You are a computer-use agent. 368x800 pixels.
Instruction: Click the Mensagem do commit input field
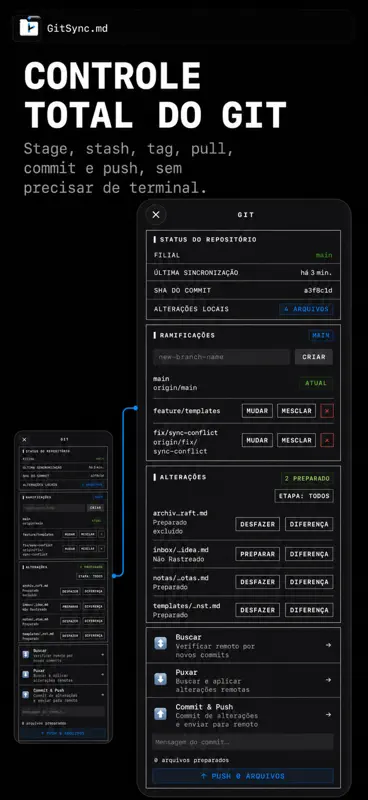(243, 742)
